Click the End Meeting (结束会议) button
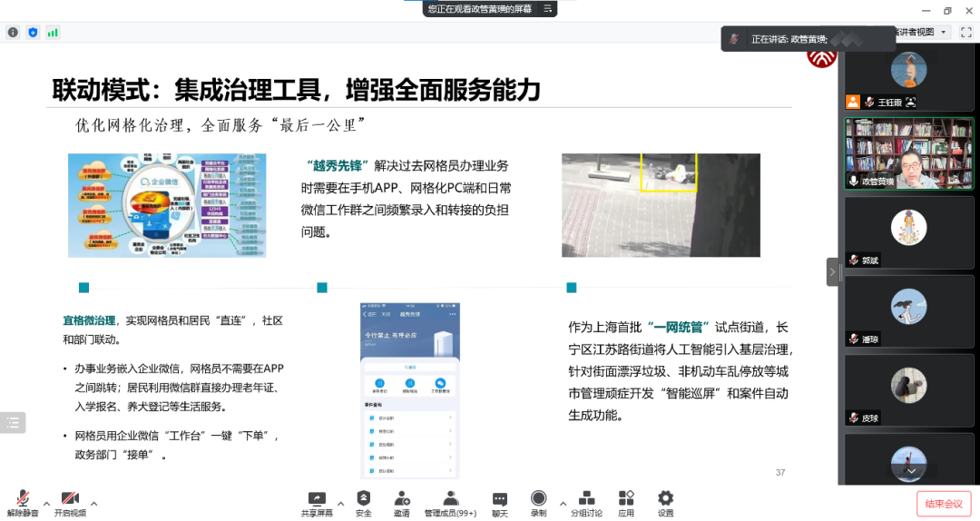Image resolution: width=980 pixels, height=521 pixels. [943, 504]
